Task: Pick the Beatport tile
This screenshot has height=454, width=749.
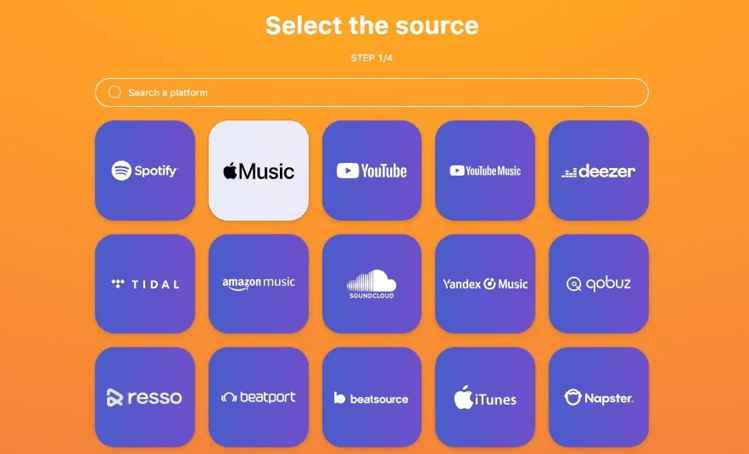Action: (258, 397)
